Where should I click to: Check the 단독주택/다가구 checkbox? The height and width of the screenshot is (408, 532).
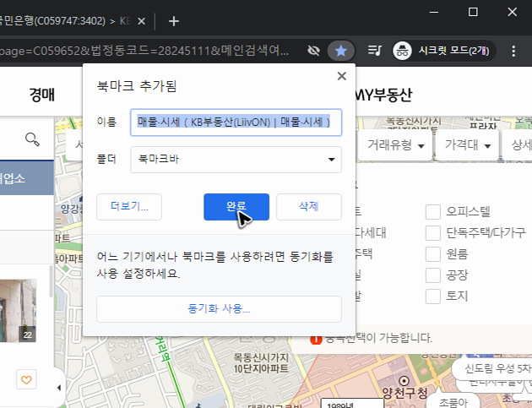click(x=433, y=233)
